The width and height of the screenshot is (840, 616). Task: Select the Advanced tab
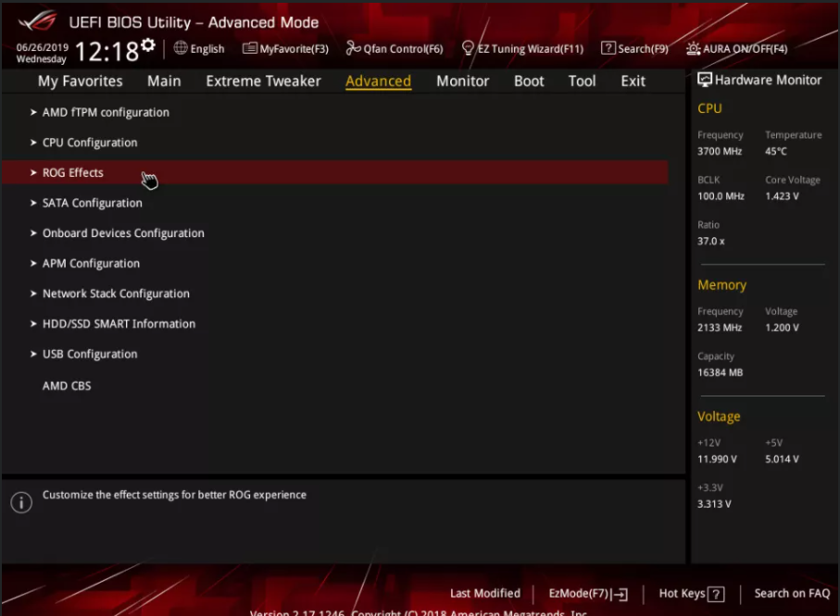(378, 81)
